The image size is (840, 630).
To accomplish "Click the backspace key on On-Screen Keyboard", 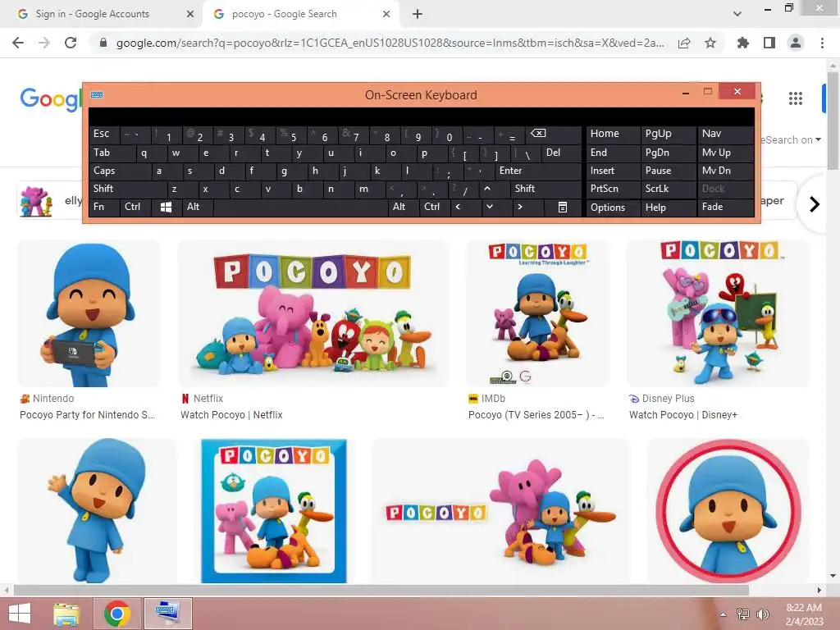I will [x=554, y=135].
